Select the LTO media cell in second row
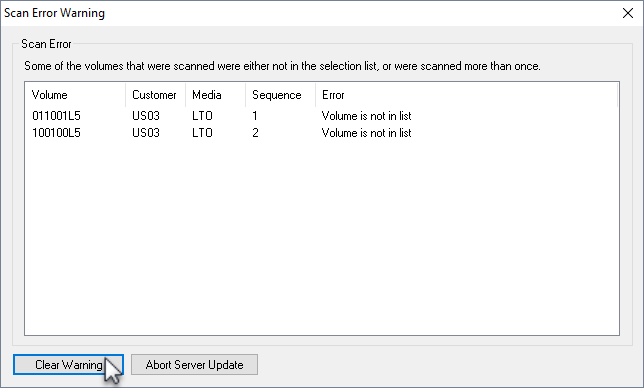Viewport: 644px width, 388px height. pos(202,133)
